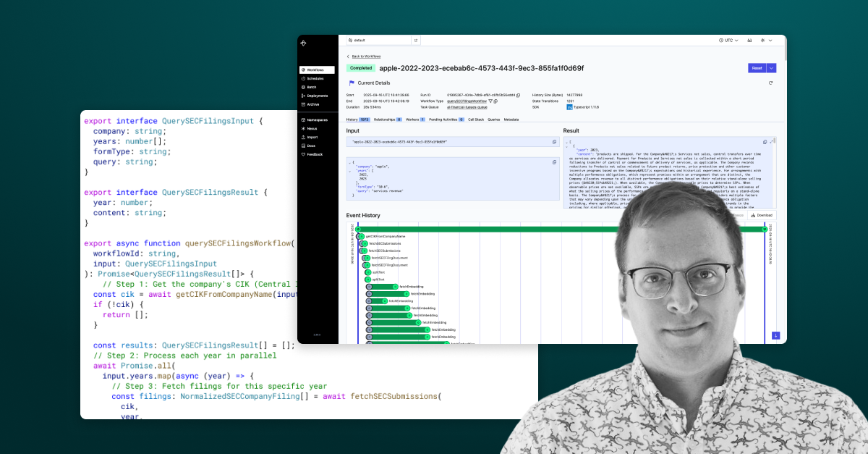Navigate Back to Workflows
This screenshot has height=454, width=868.
[x=365, y=56]
